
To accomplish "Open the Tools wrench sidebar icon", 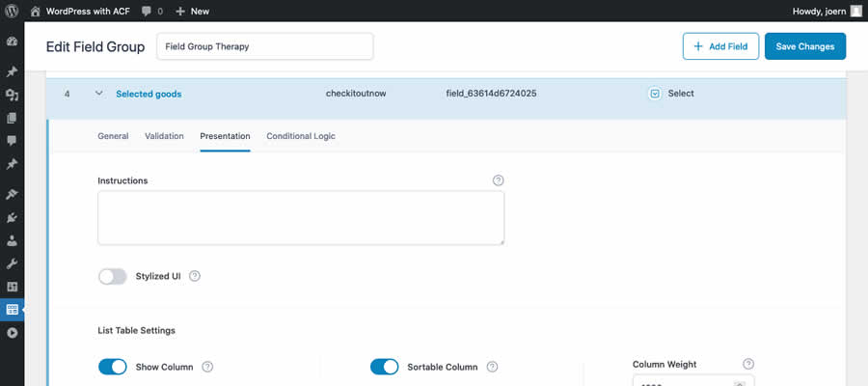I will pyautogui.click(x=13, y=263).
